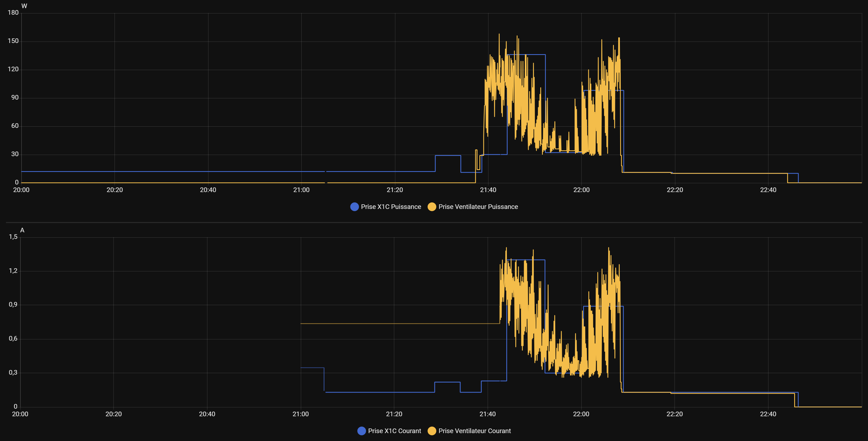
Task: Click the yellow circle beside Prise Ventilateur Puissance
Action: 432,207
